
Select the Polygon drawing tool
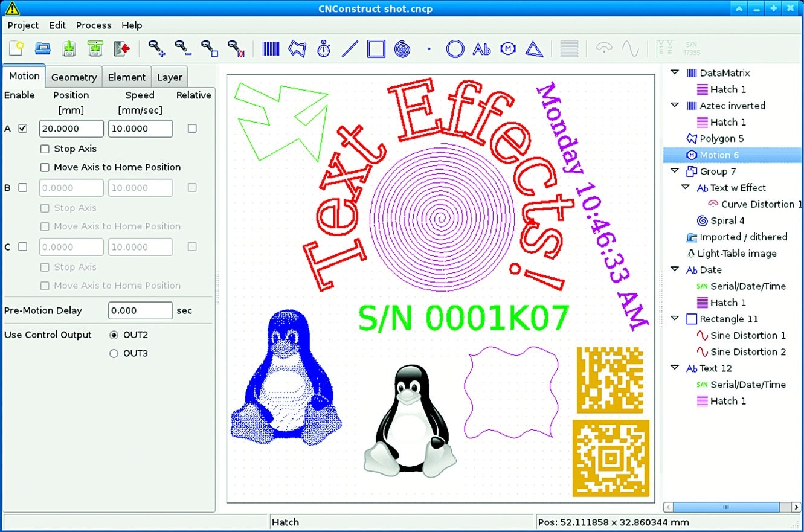pyautogui.click(x=297, y=48)
